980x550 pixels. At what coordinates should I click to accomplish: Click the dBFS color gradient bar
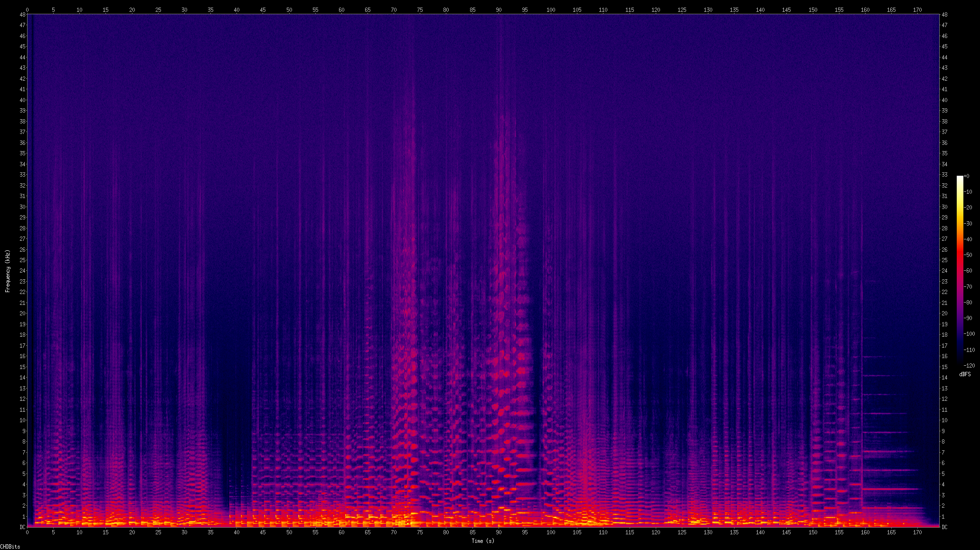960,271
